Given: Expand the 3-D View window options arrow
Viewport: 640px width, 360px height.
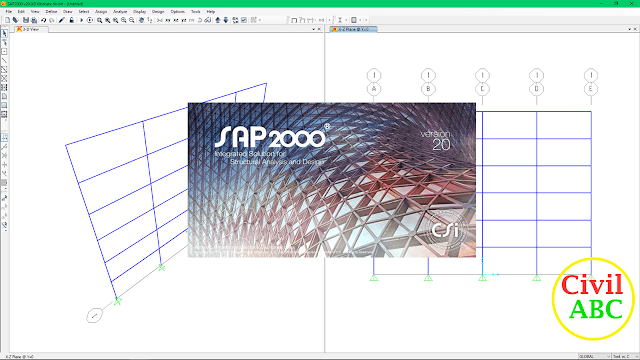Looking at the screenshot, I should click(x=313, y=29).
